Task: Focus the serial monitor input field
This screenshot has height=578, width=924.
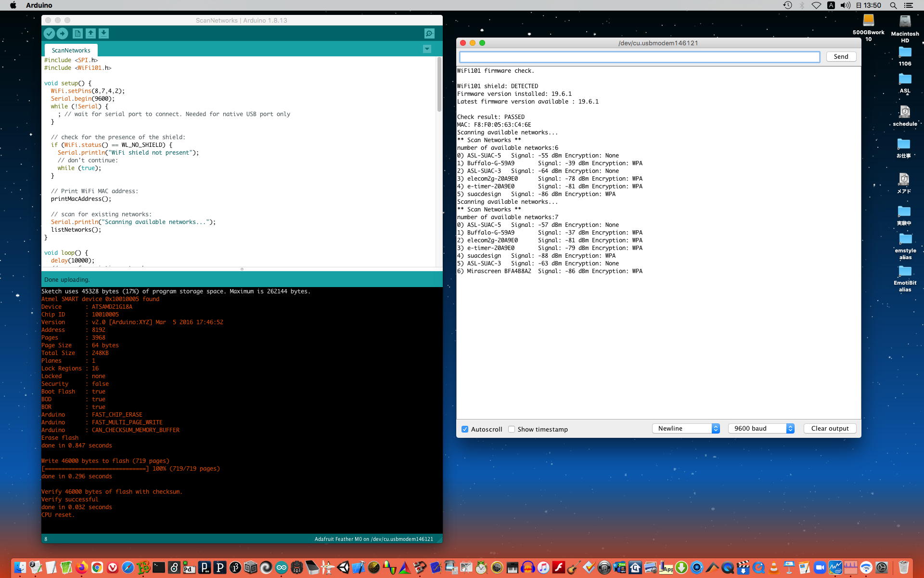Action: (x=639, y=57)
